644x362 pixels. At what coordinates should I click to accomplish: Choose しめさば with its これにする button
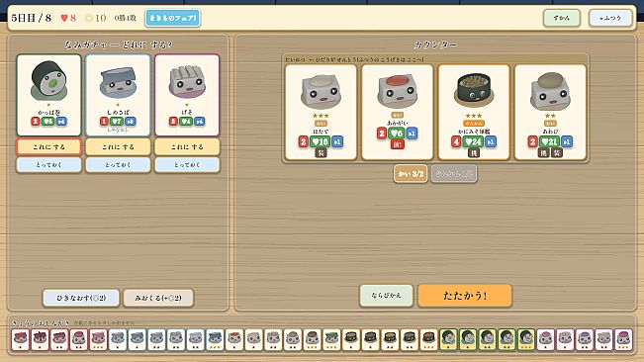tap(118, 147)
